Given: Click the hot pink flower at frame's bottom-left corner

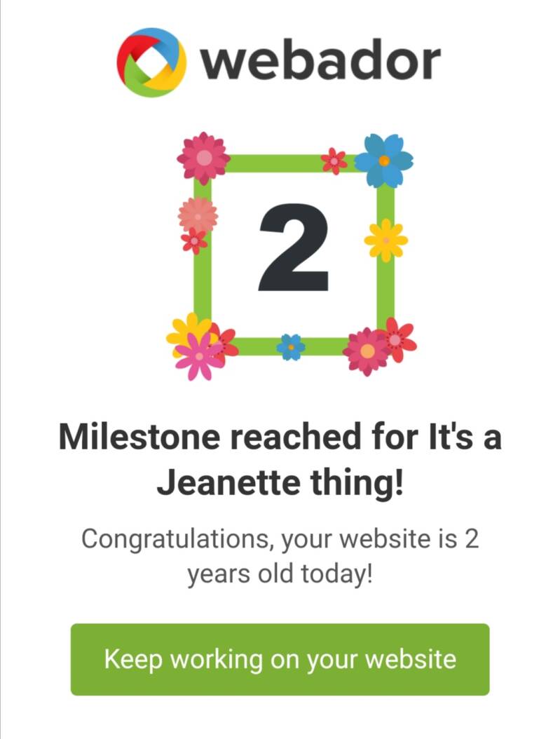Looking at the screenshot, I should (199, 357).
